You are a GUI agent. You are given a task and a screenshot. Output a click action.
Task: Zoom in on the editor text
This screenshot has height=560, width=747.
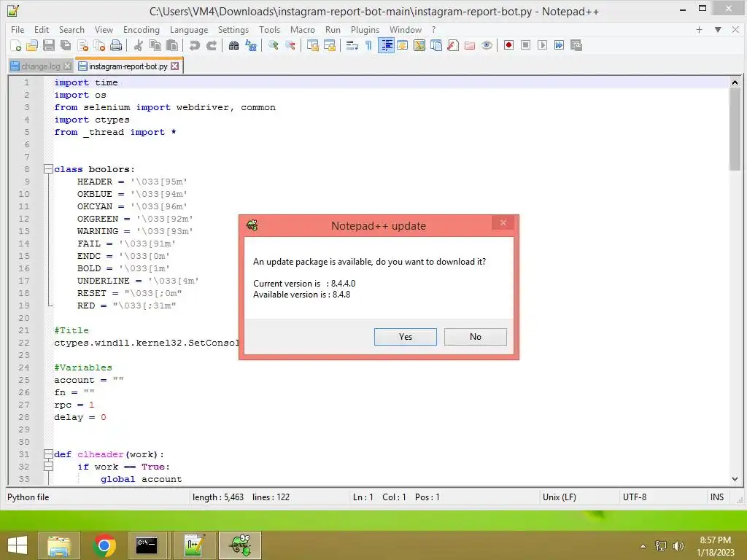(x=274, y=45)
